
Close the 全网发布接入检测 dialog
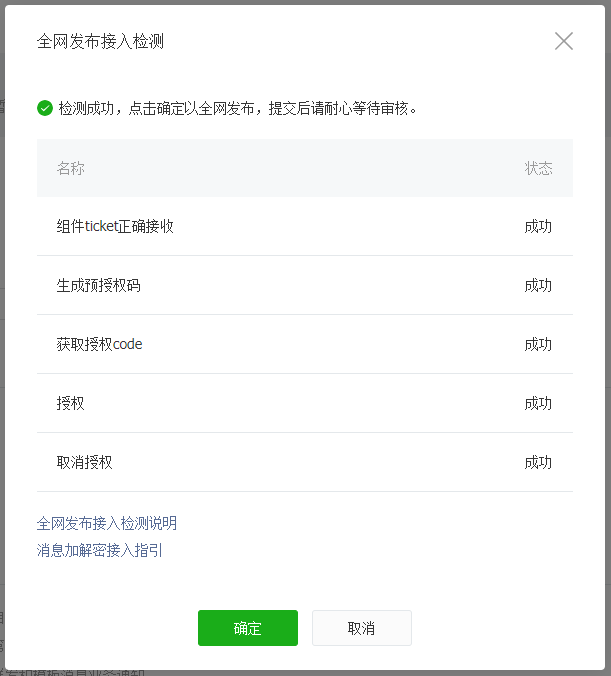pos(564,41)
